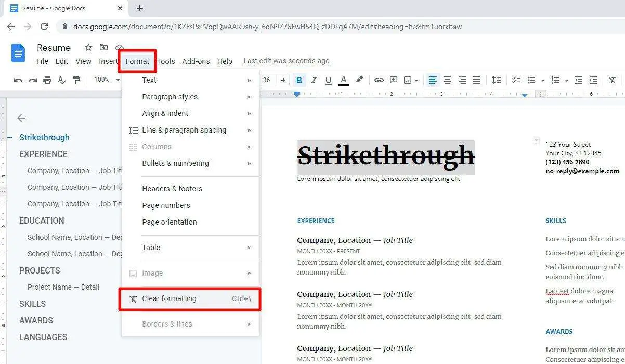Open the Edit menu

click(62, 61)
